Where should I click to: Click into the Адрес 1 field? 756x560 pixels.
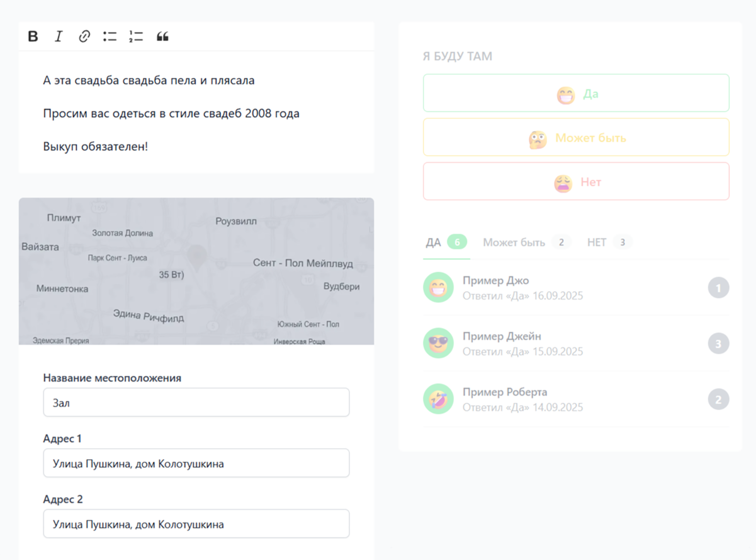[x=196, y=463]
